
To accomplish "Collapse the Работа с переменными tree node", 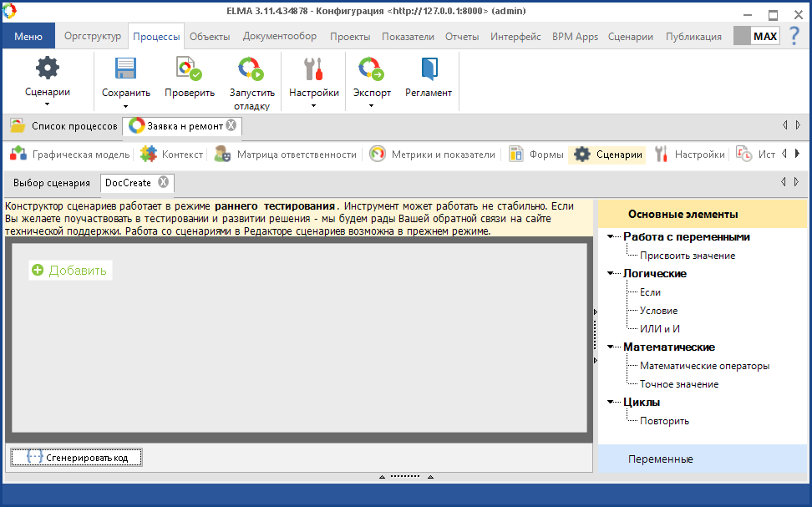I will [611, 236].
